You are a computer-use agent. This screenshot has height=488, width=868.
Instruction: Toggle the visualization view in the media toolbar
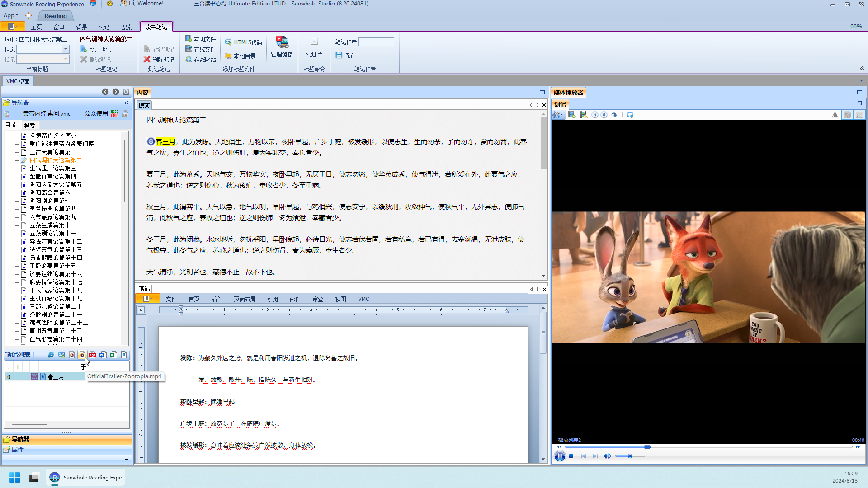tap(847, 115)
